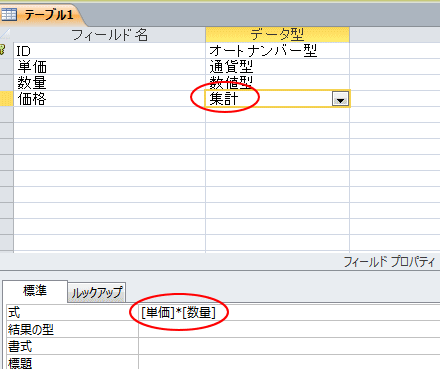Click the row selector beside 数量
Screen dimensions: 440x369
pyautogui.click(x=6, y=83)
